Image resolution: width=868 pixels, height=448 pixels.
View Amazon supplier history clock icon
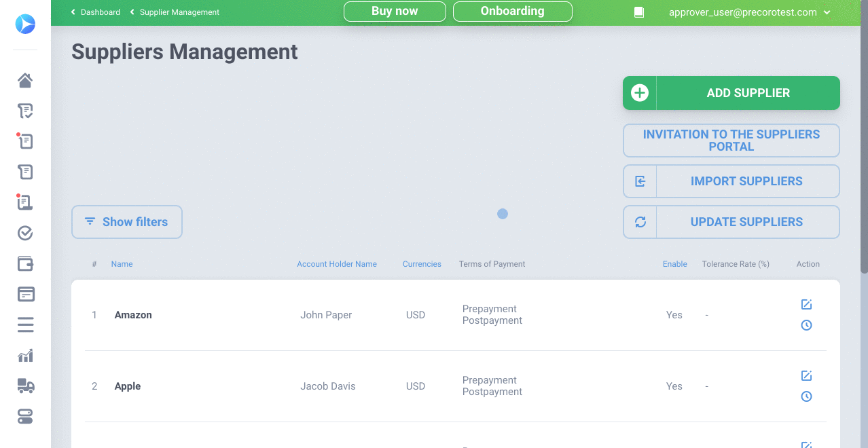click(806, 325)
